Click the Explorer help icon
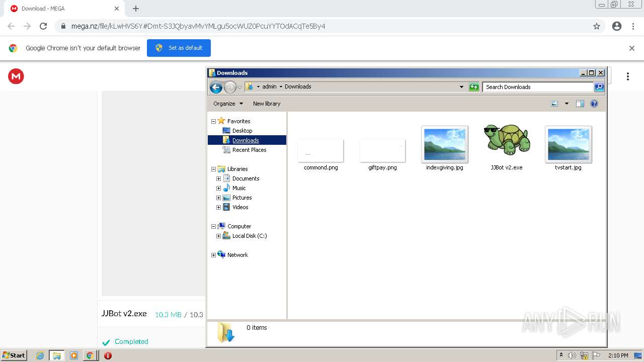Image resolution: width=644 pixels, height=362 pixels. point(594,104)
